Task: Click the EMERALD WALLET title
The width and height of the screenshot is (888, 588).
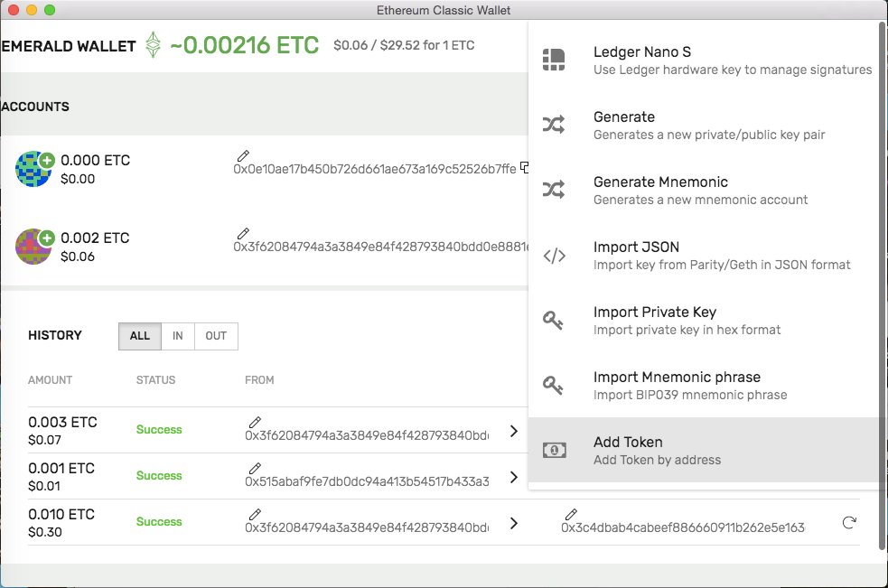Action: click(69, 46)
